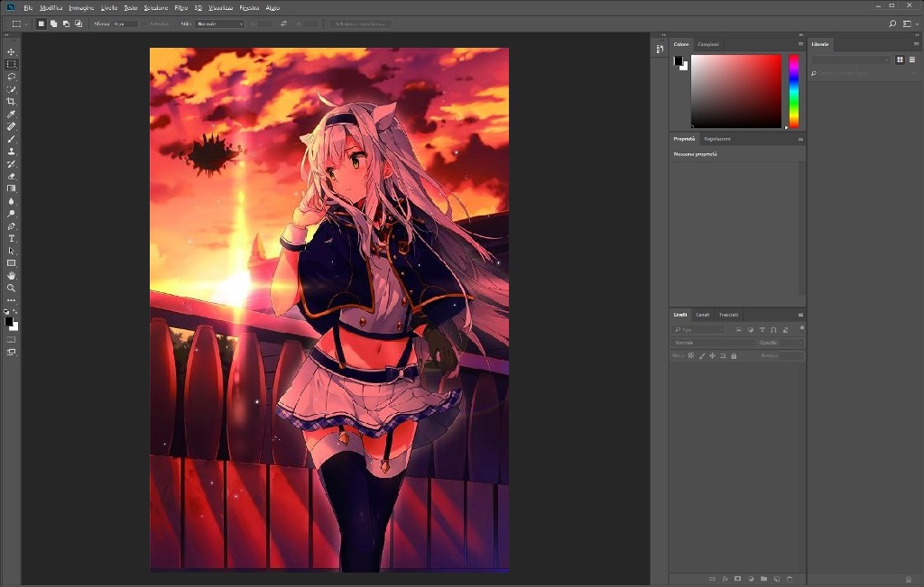
Task: Click the search icon in options bar
Action: (892, 23)
